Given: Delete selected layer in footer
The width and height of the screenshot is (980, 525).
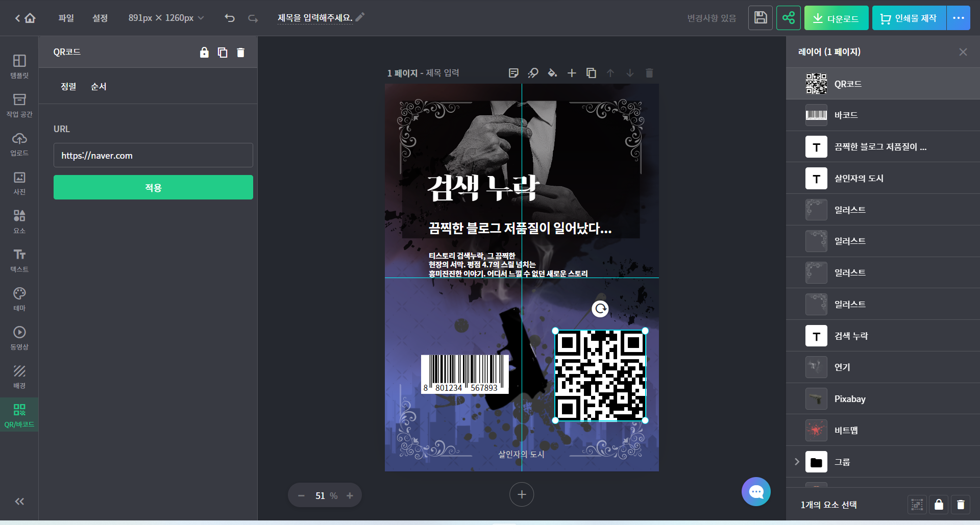Looking at the screenshot, I should pyautogui.click(x=961, y=505).
